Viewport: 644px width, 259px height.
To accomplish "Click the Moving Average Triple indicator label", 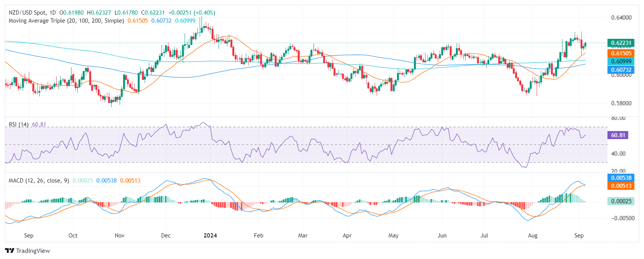I will point(66,21).
